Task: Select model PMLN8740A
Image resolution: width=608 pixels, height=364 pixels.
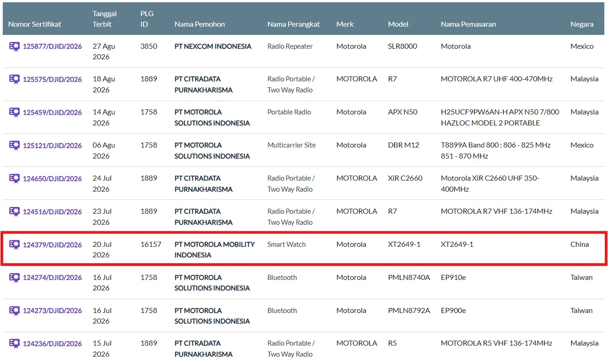Action: pyautogui.click(x=409, y=278)
